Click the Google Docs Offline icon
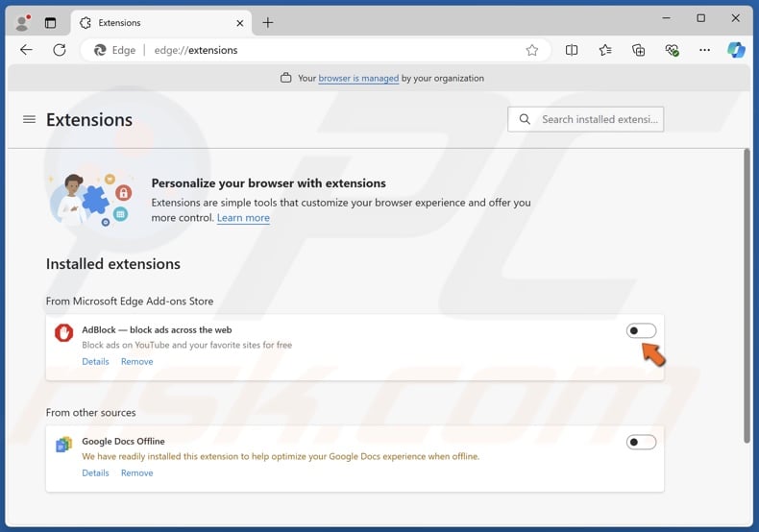Screen dimensions: 759x532 point(64,444)
